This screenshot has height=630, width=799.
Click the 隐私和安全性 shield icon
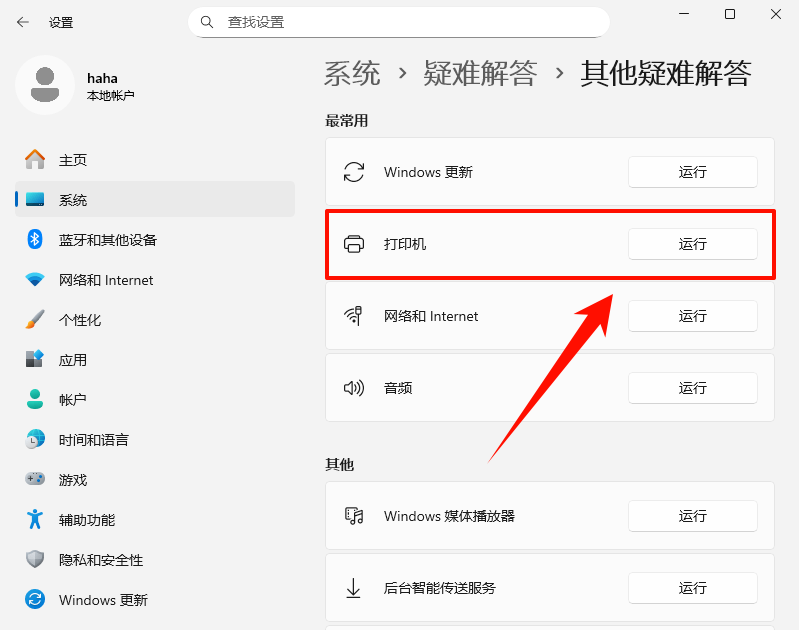point(35,559)
